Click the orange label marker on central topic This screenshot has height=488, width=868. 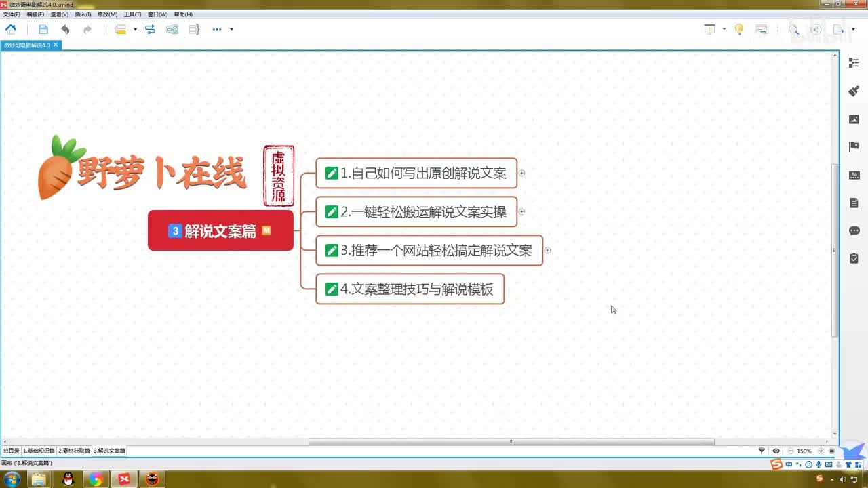click(267, 230)
